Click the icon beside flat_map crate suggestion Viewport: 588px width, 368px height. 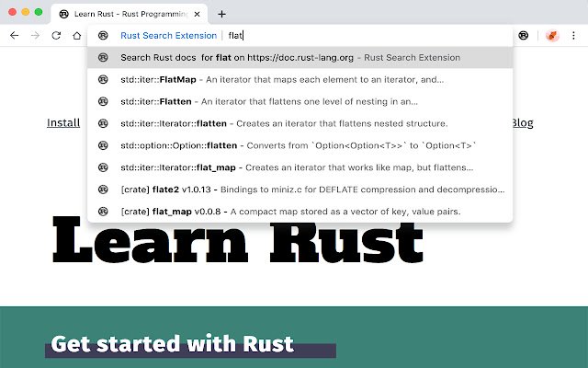tap(103, 212)
